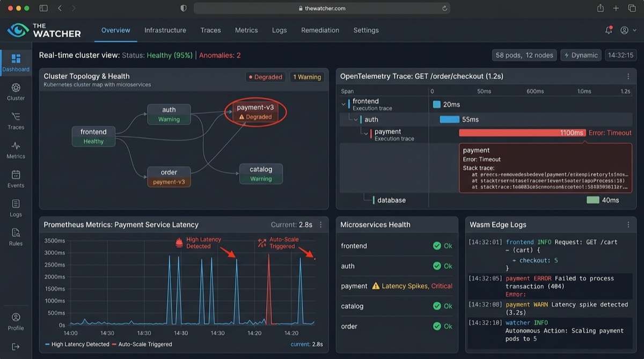Click the frontend 20ms span bar
Image resolution: width=644 pixels, height=359 pixels.
click(x=437, y=105)
